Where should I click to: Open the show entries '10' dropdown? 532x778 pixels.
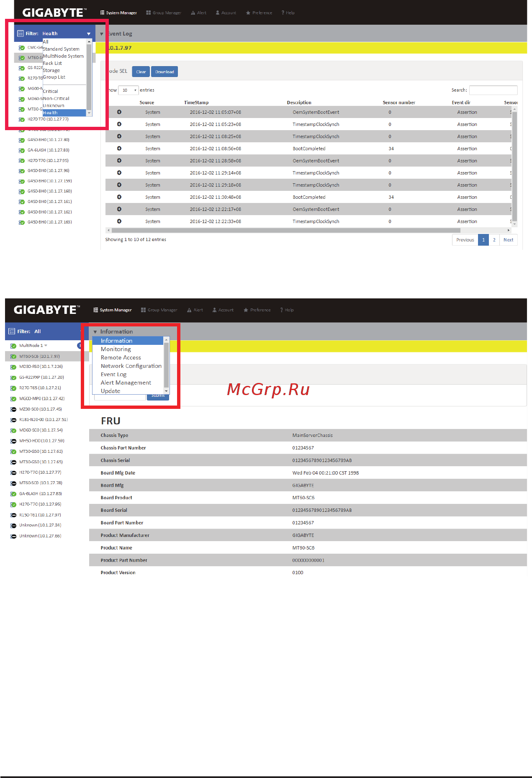(x=129, y=90)
